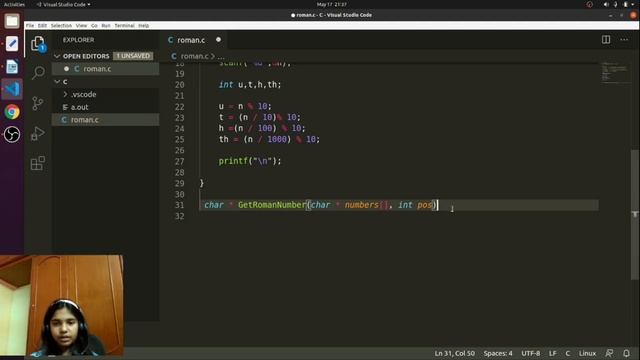
Task: Launch Files from Ubuntu dock
Action: pos(12,21)
